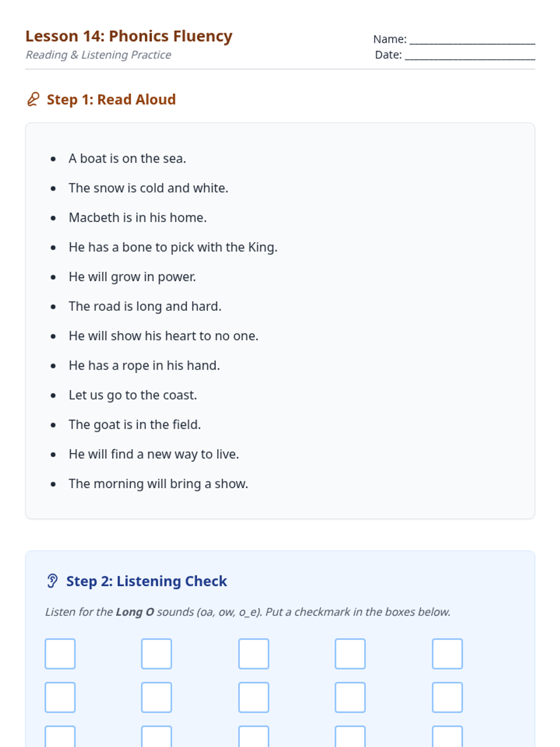560x747 pixels.
Task: Click the ear icon beside Step 2
Action: [52, 581]
